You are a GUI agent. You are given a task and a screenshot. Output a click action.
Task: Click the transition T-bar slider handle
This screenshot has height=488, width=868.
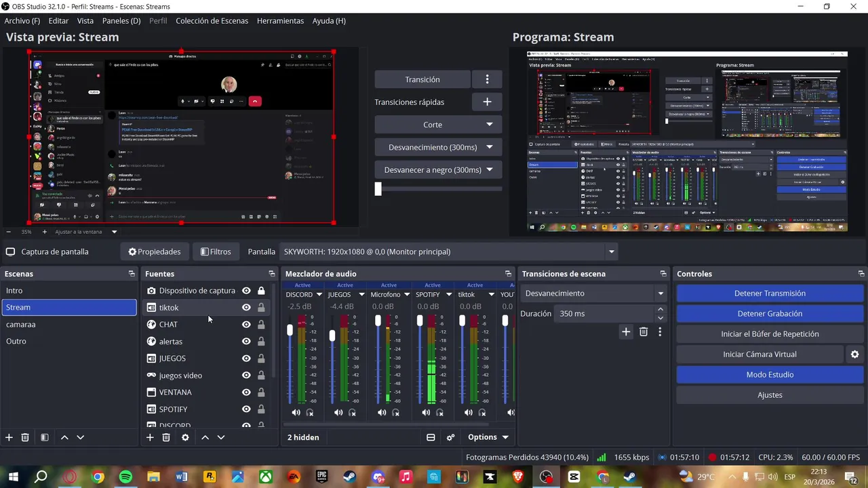[x=378, y=189]
